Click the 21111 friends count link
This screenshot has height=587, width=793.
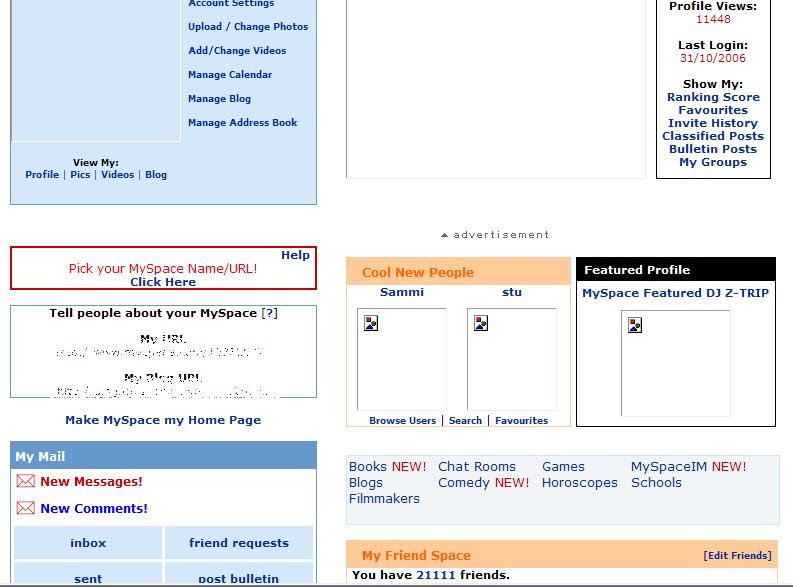(436, 575)
